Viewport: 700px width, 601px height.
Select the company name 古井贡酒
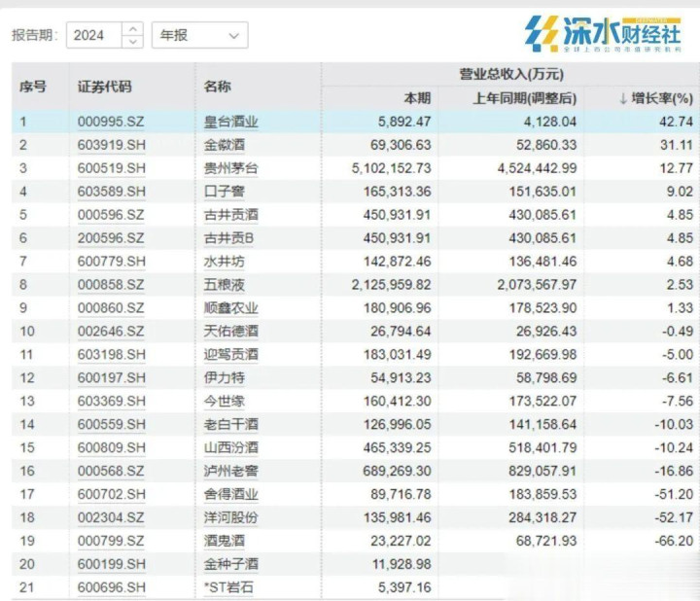(x=230, y=215)
